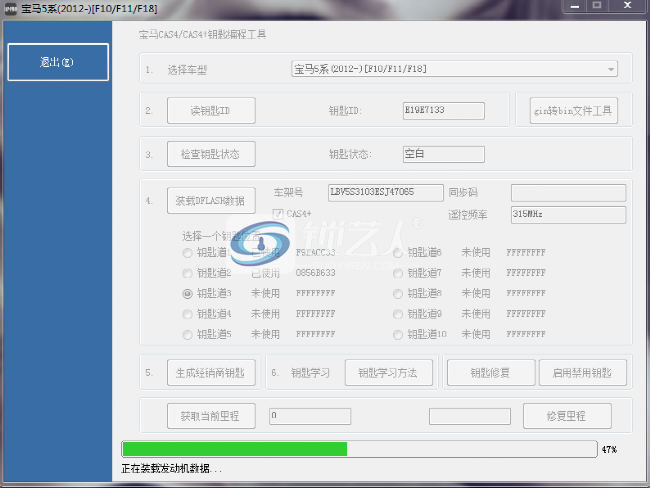Click the 启用禁用钥匙 button
Screen dimensions: 650x488
click(582, 373)
